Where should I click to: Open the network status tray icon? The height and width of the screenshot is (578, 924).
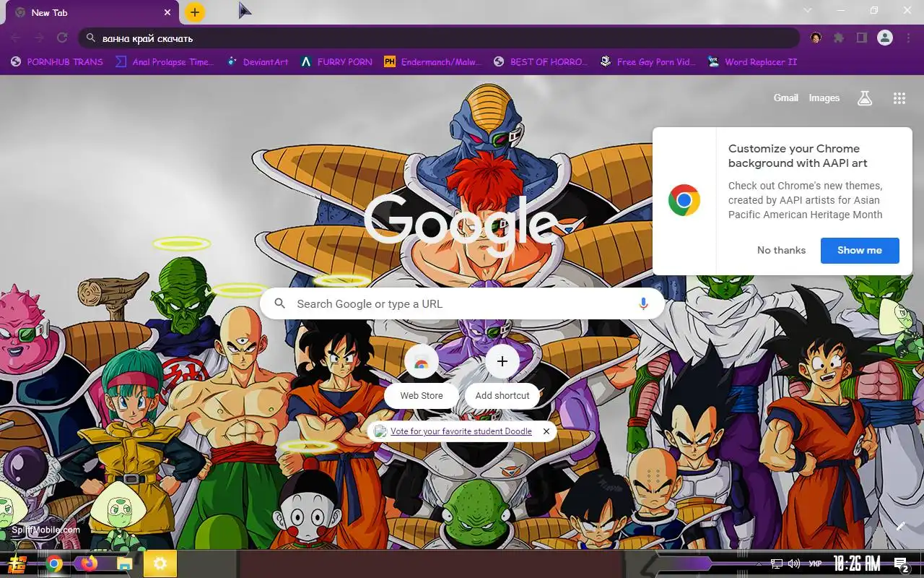tap(777, 564)
